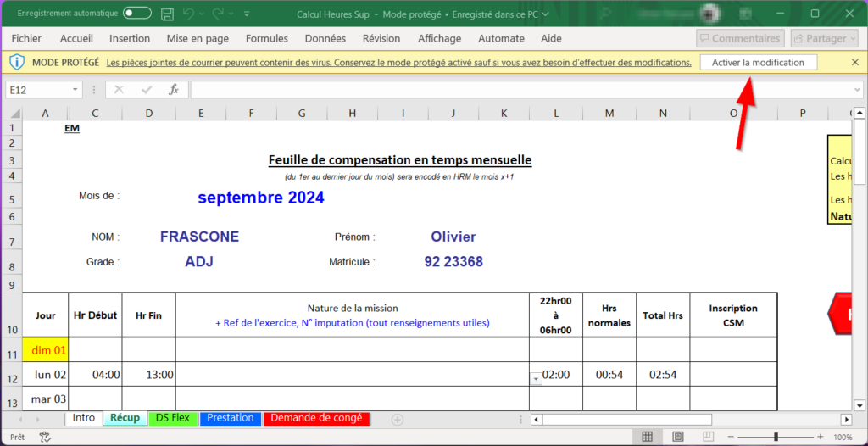Click the protected mode virus warning link
The image size is (868, 446).
point(398,63)
